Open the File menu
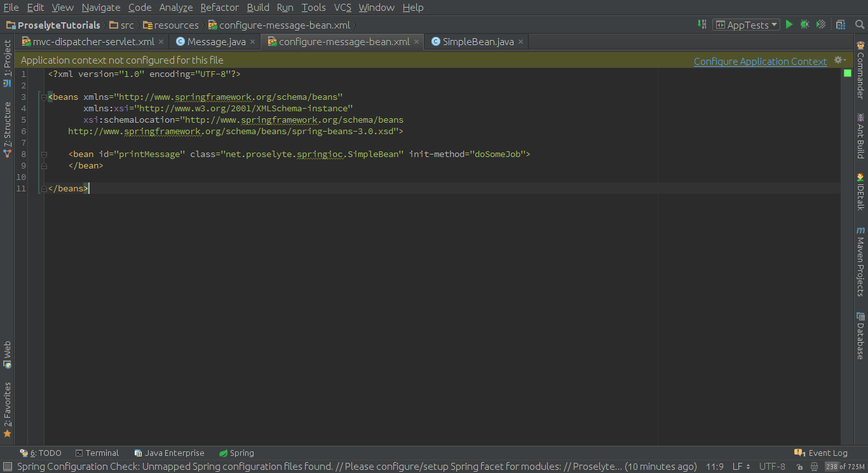Image resolution: width=868 pixels, height=473 pixels. click(11, 8)
